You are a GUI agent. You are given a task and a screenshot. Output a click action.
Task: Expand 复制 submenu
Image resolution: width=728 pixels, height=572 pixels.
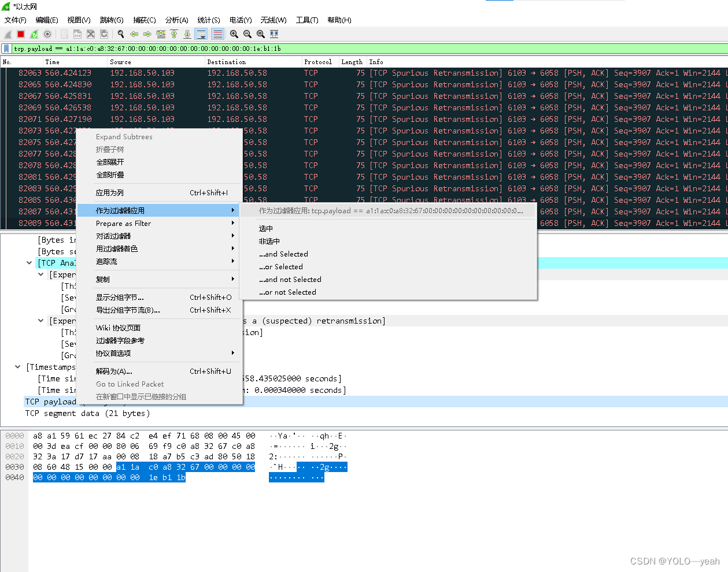click(159, 280)
